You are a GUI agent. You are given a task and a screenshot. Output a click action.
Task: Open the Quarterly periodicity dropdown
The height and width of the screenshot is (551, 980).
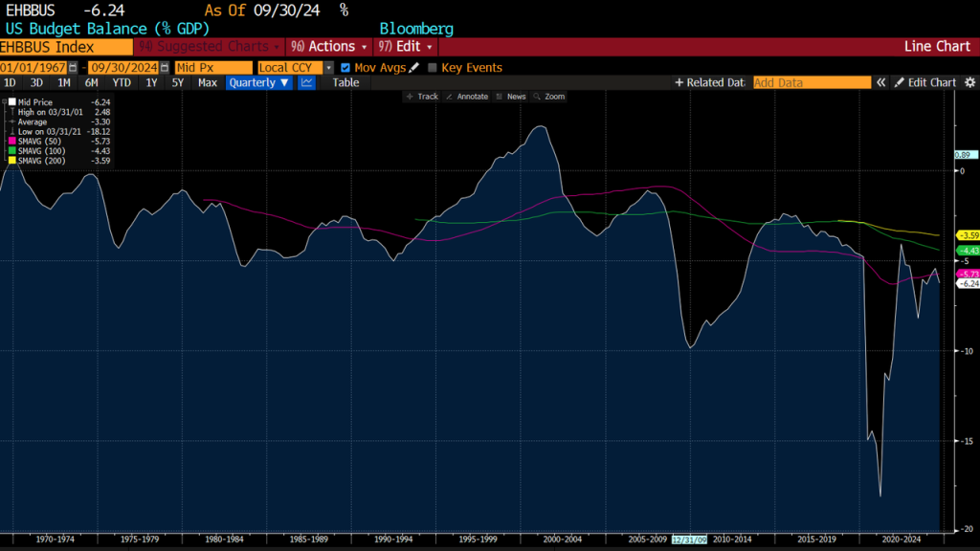[x=258, y=82]
